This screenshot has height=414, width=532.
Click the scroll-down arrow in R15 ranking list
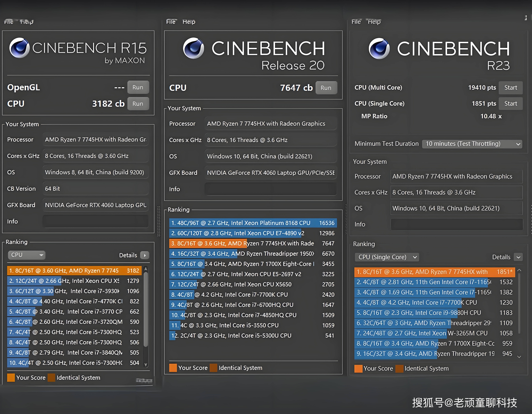146,365
